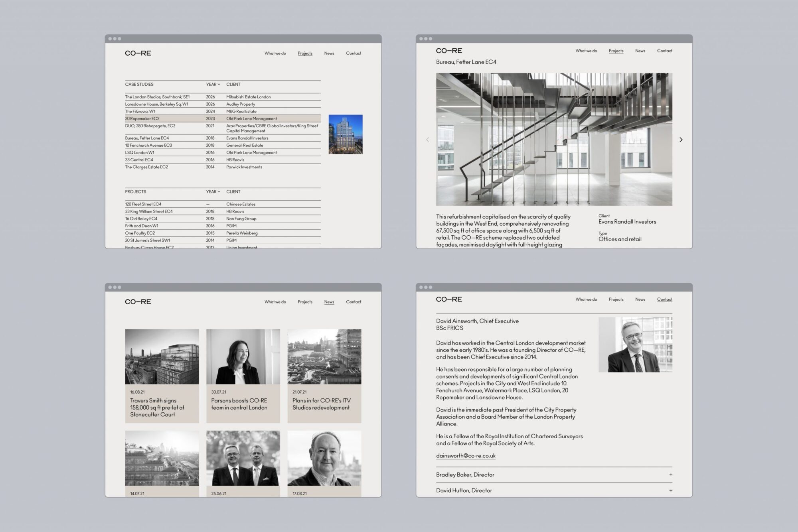Expand David Hutton, Director plus icon
The width and height of the screenshot is (798, 532).
click(671, 491)
